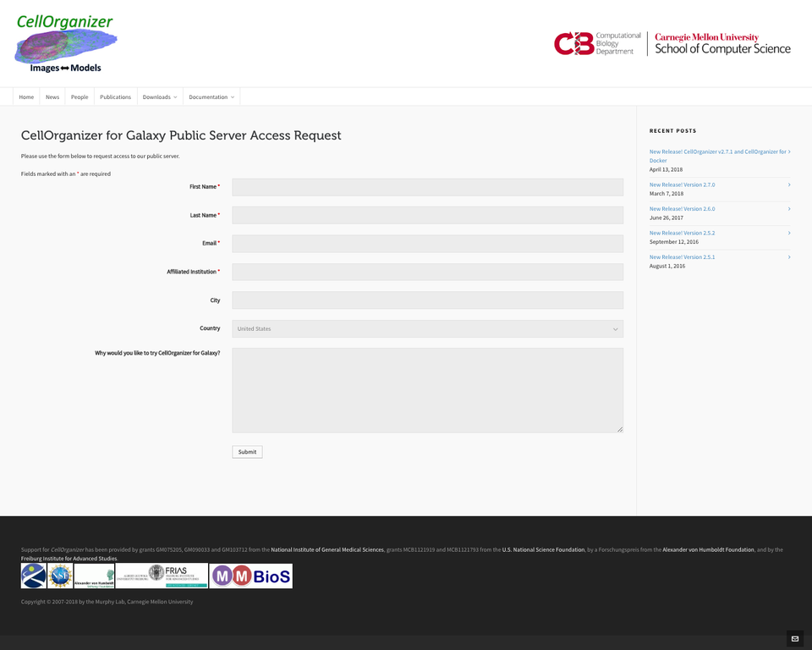The width and height of the screenshot is (812, 650).
Task: Open the People page
Action: [80, 97]
